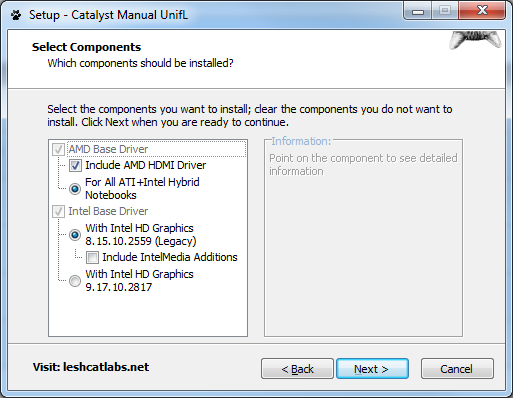Minimize the Setup window
Screen dimensions: 513x398
tap(418, 12)
